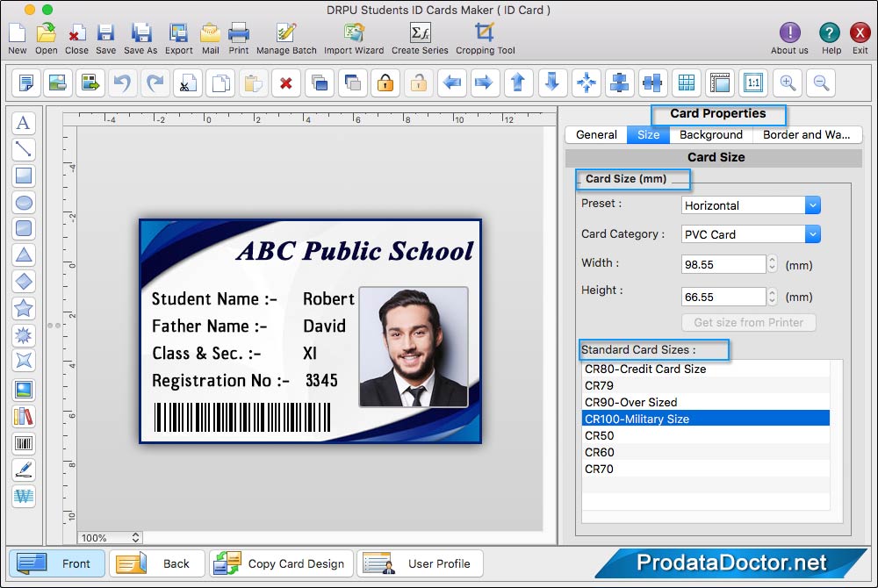Adjust Height using stepper arrows
This screenshot has width=878, height=588.
(772, 297)
